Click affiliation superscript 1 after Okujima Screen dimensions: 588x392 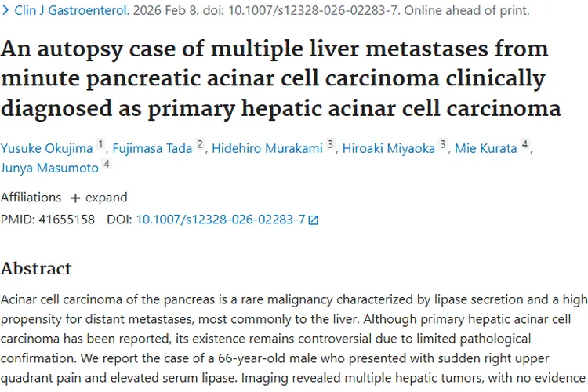click(100, 144)
